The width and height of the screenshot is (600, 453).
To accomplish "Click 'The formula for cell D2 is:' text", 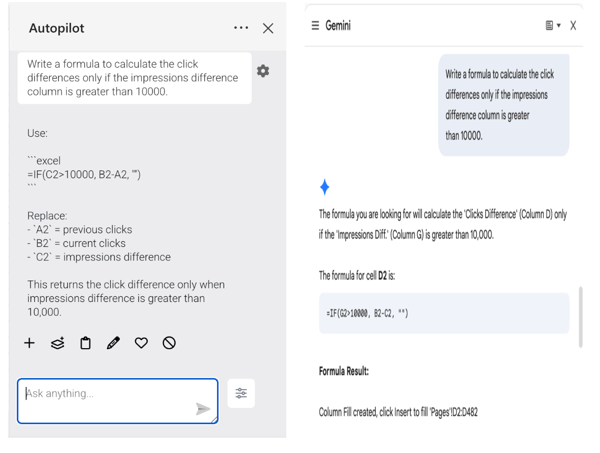I will pos(357,275).
